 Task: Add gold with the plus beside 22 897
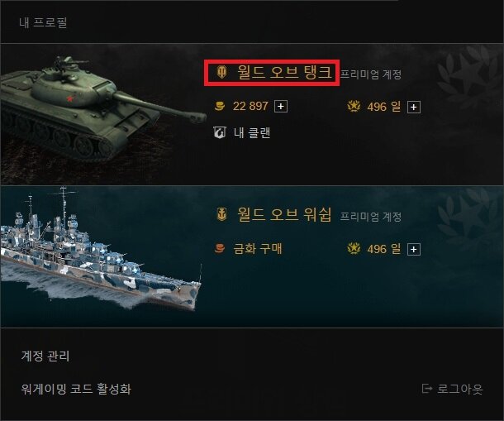tap(281, 107)
